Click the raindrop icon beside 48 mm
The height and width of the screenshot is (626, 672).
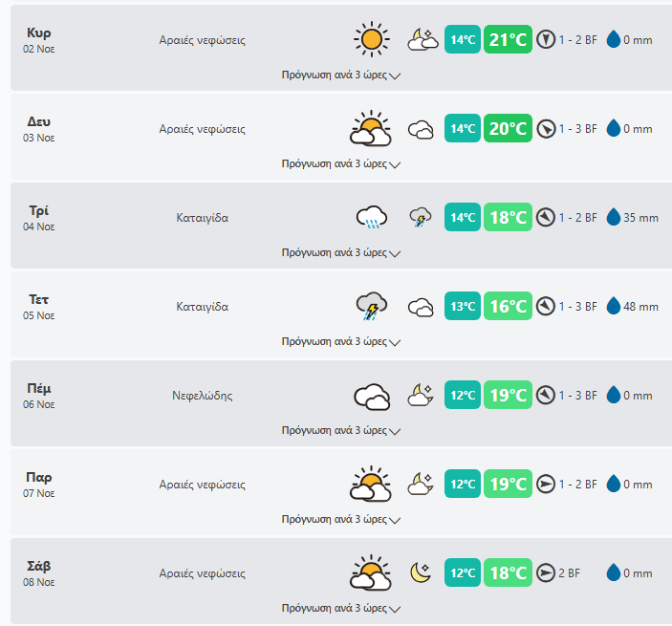pyautogui.click(x=614, y=307)
